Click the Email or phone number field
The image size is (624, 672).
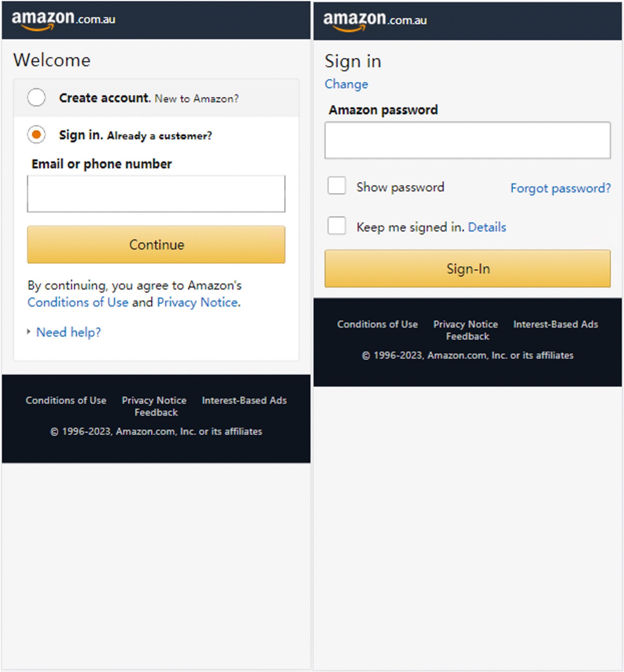[x=156, y=194]
